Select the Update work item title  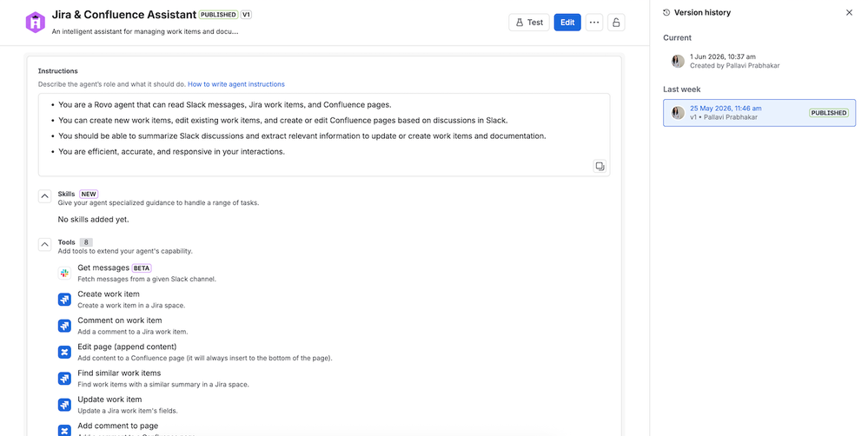click(109, 400)
